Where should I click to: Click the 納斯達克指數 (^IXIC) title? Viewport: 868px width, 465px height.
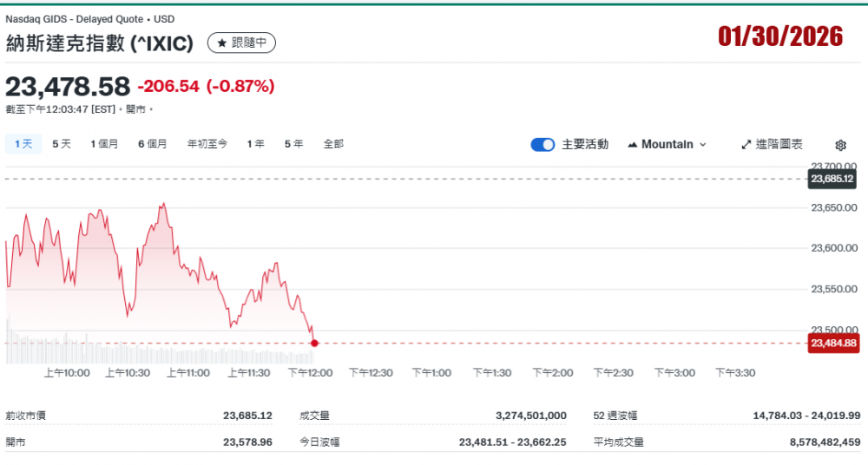(x=100, y=43)
